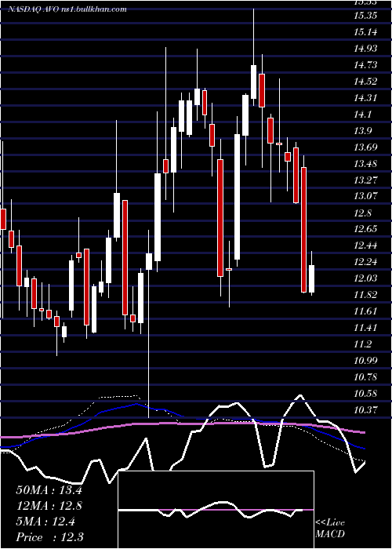
Task: Click the pink signal line in MACD box
Action: click(216, 510)
